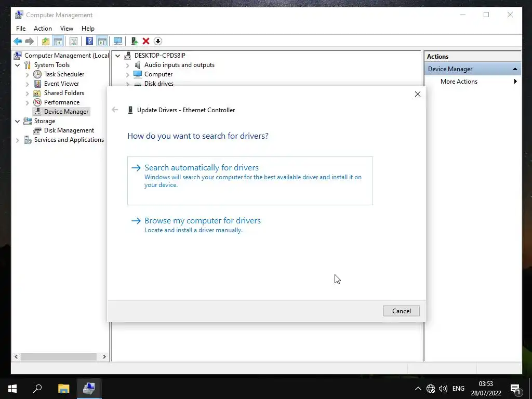
Task: Click the Disk Management icon
Action: pos(37,130)
